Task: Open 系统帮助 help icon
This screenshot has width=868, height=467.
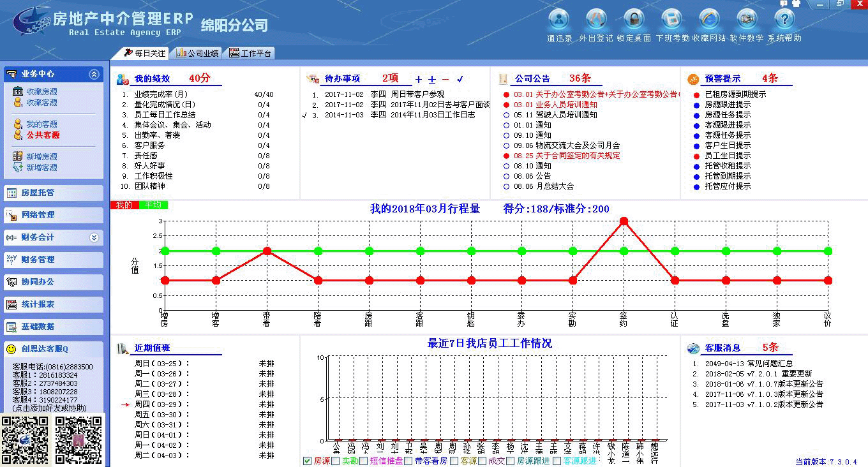Action: 784,19
